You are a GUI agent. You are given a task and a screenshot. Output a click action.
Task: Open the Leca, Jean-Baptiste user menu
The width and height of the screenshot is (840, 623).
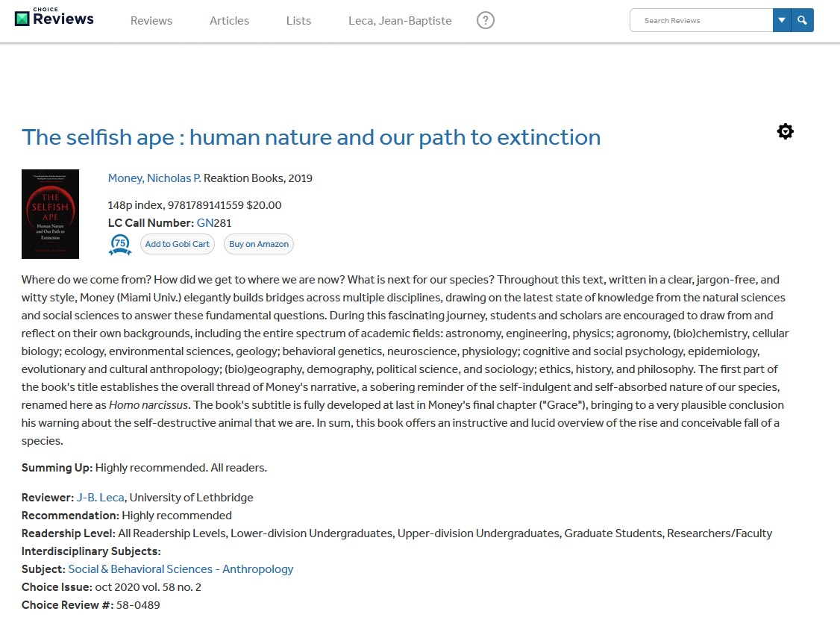pyautogui.click(x=400, y=21)
